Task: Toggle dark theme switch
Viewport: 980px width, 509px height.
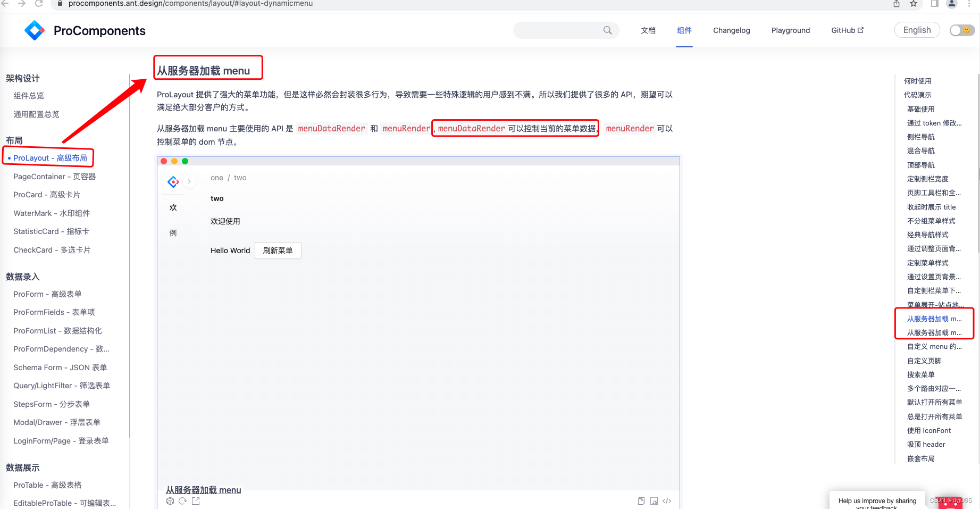Action: point(962,30)
